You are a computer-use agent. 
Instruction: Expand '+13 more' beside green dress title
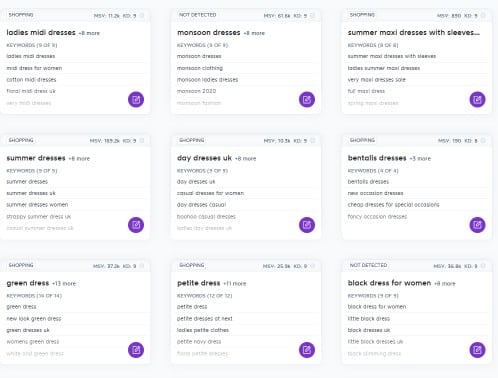(x=64, y=284)
